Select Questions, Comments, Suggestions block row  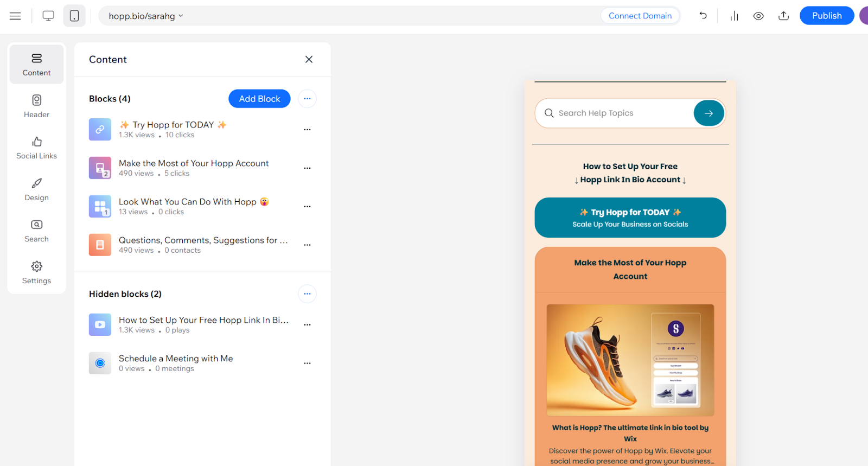coord(202,245)
